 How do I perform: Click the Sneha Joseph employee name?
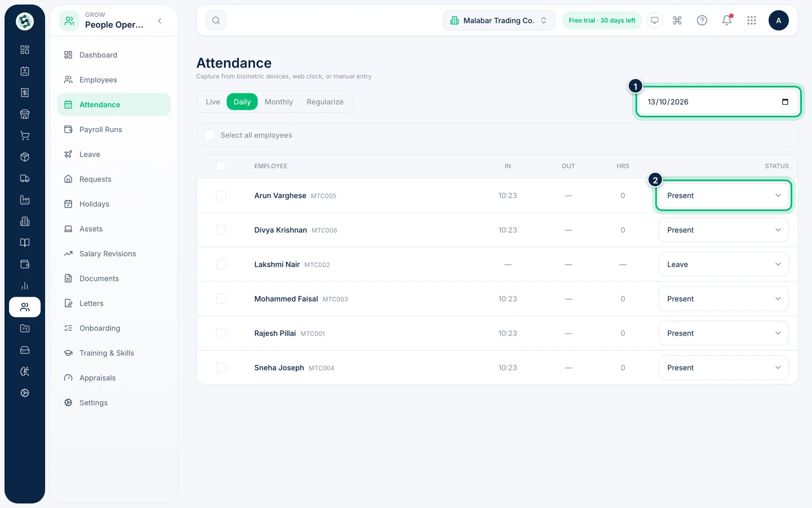[x=279, y=368]
